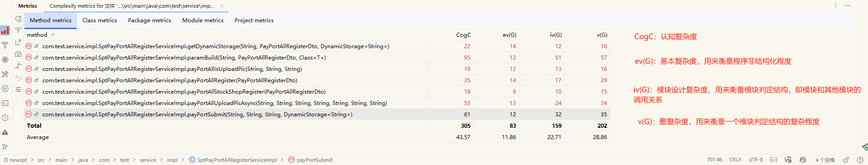Switch to the Class metrics tab

(x=100, y=20)
